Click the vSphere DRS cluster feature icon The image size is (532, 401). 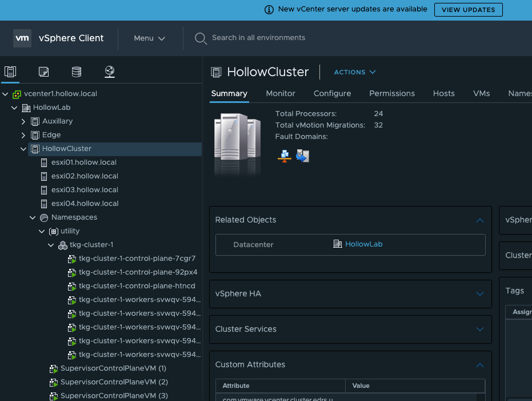point(284,156)
